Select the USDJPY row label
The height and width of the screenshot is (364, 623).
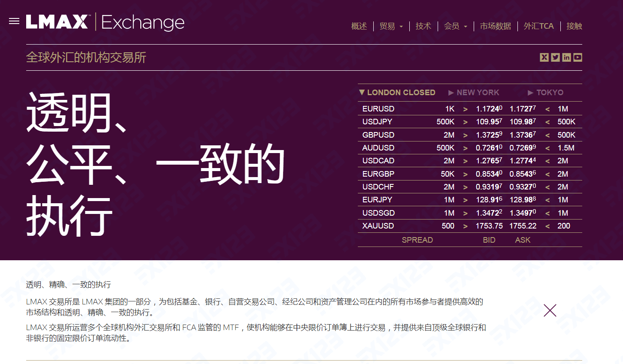coord(377,122)
